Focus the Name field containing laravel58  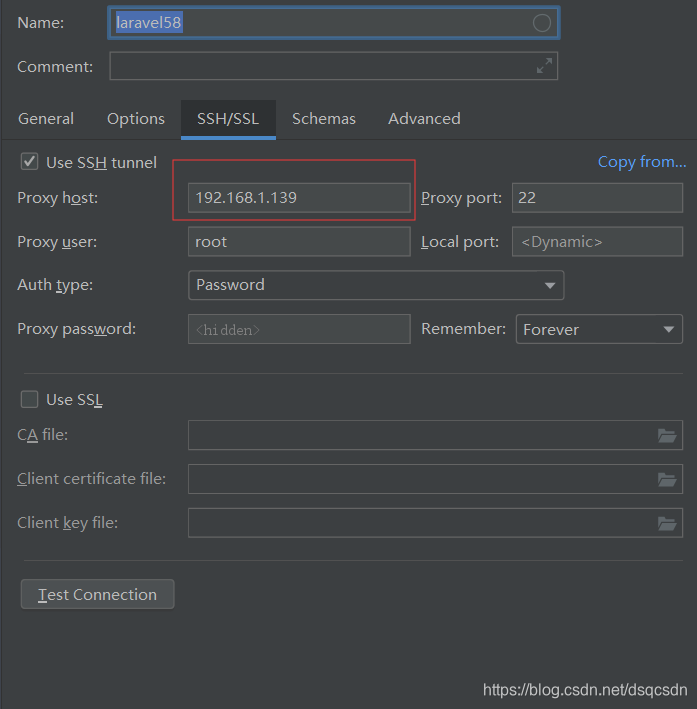(334, 23)
